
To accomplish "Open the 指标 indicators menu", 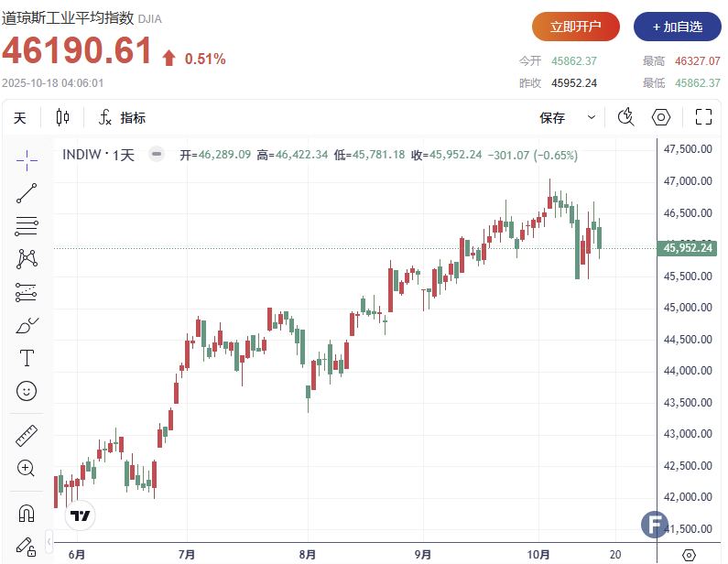I will tap(122, 117).
